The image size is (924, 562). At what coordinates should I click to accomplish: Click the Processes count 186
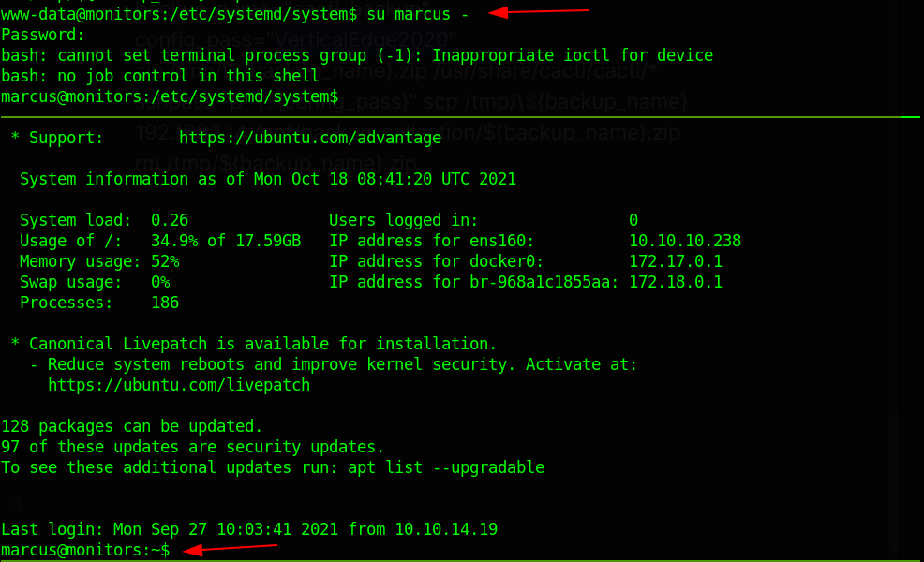pyautogui.click(x=165, y=303)
